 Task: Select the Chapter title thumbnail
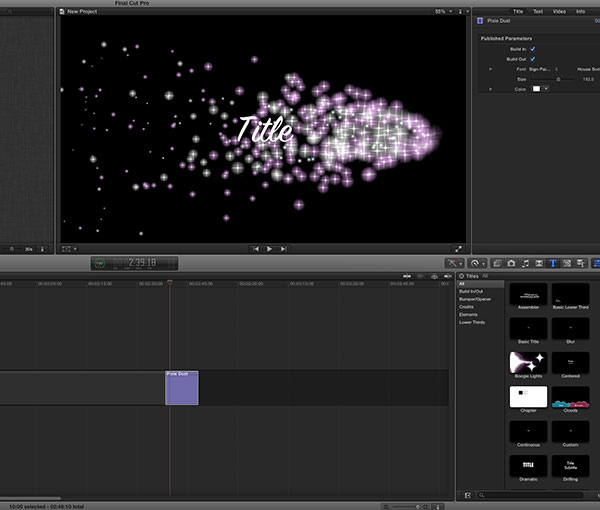(x=528, y=399)
